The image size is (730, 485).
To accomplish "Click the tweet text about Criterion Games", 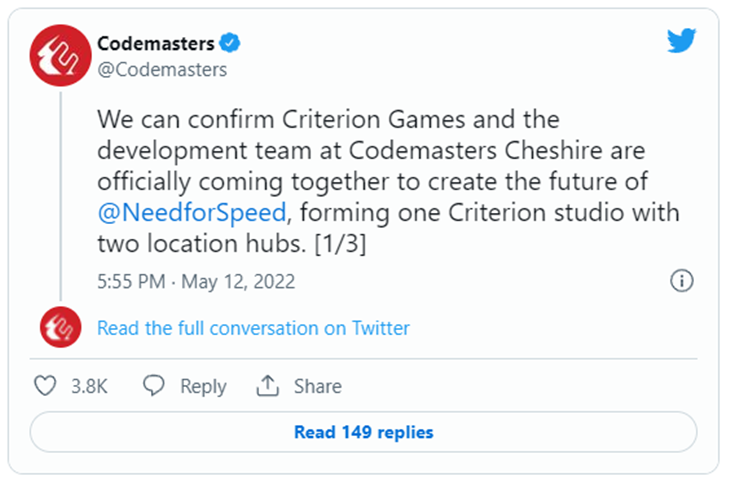I will click(388, 182).
